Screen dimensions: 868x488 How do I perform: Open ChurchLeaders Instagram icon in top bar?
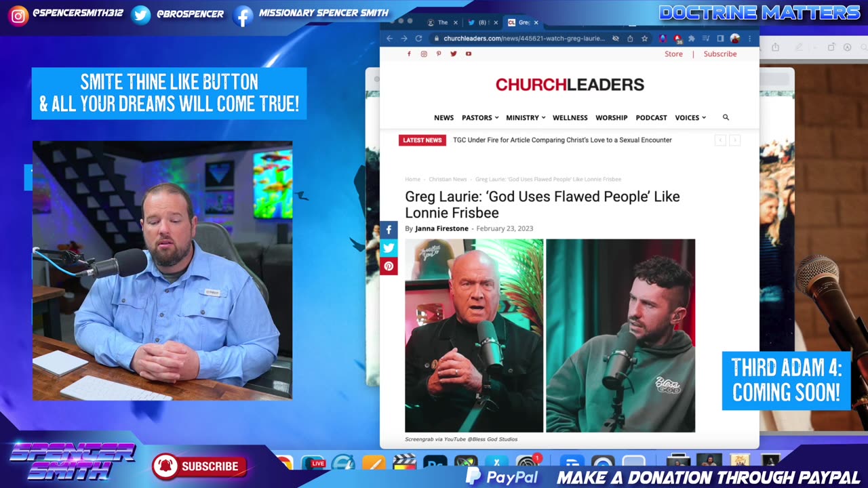click(x=424, y=54)
